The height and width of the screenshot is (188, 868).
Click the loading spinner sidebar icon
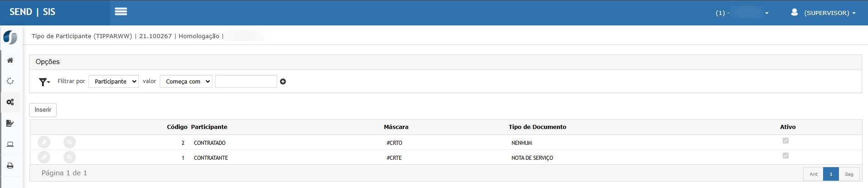[x=10, y=81]
